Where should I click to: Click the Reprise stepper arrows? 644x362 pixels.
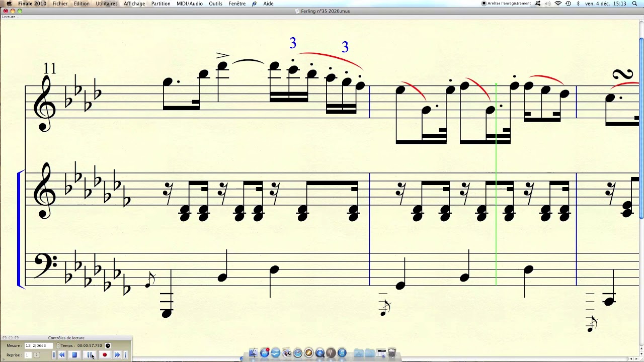(37, 355)
